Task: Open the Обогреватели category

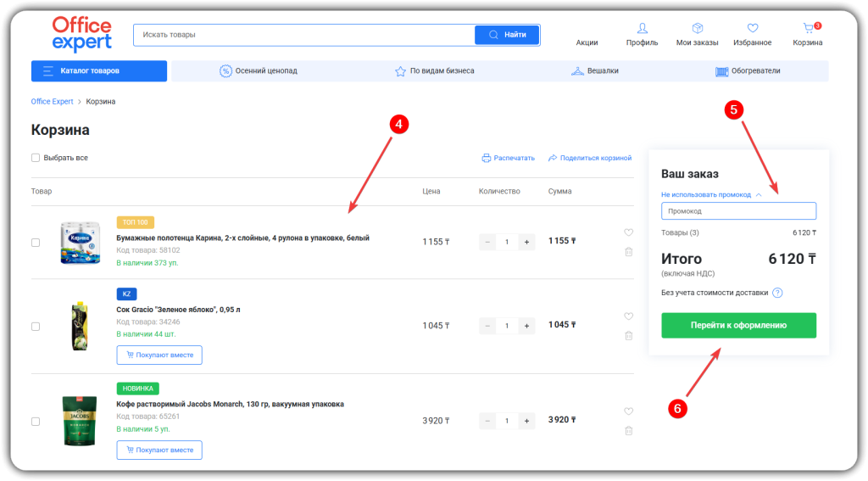Action: tap(748, 71)
